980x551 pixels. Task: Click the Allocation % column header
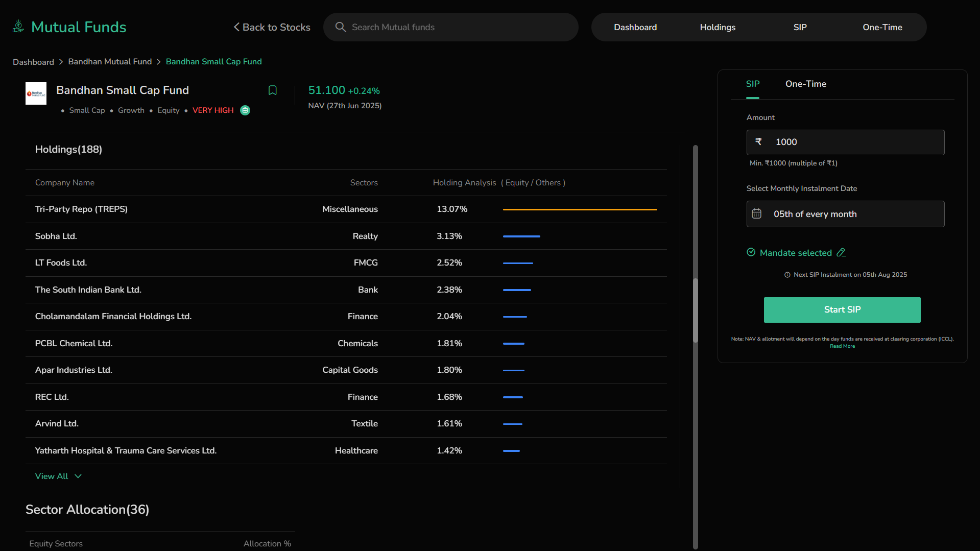(x=267, y=544)
